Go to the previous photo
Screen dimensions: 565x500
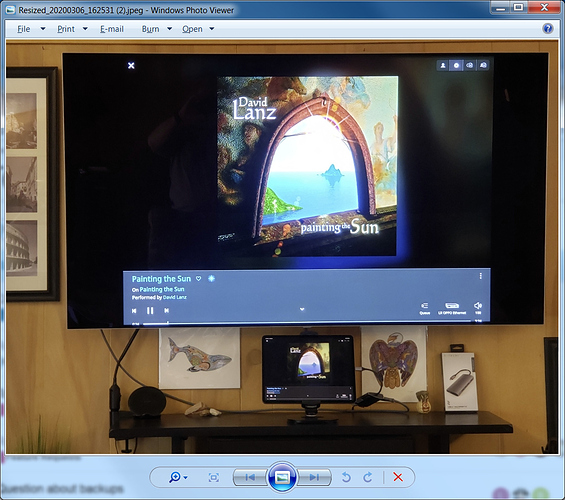(250, 477)
